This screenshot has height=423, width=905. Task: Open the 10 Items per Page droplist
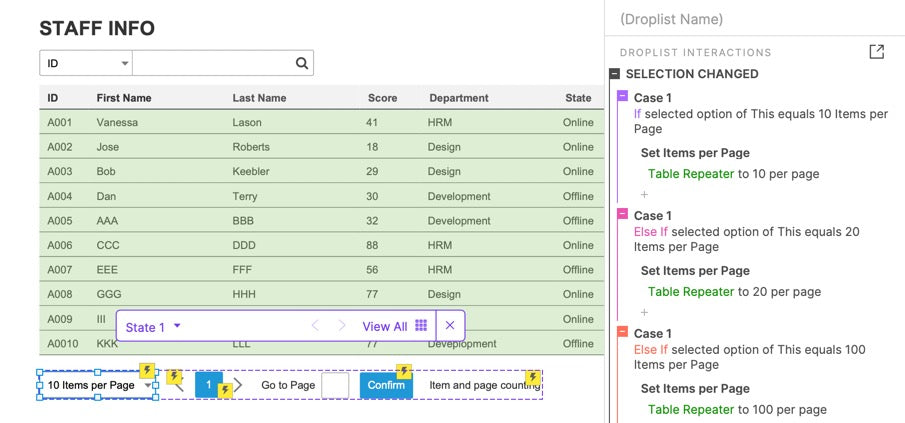[x=98, y=385]
